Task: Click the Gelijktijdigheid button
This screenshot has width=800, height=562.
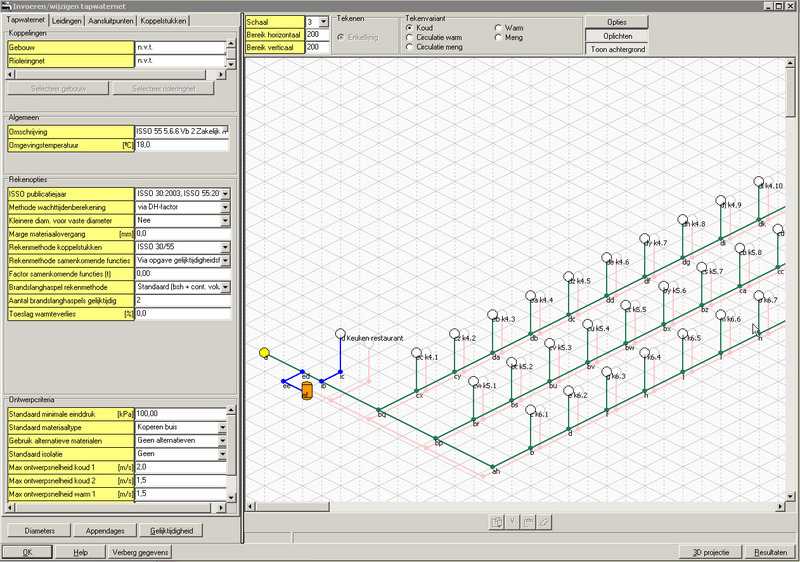Action: click(171, 530)
